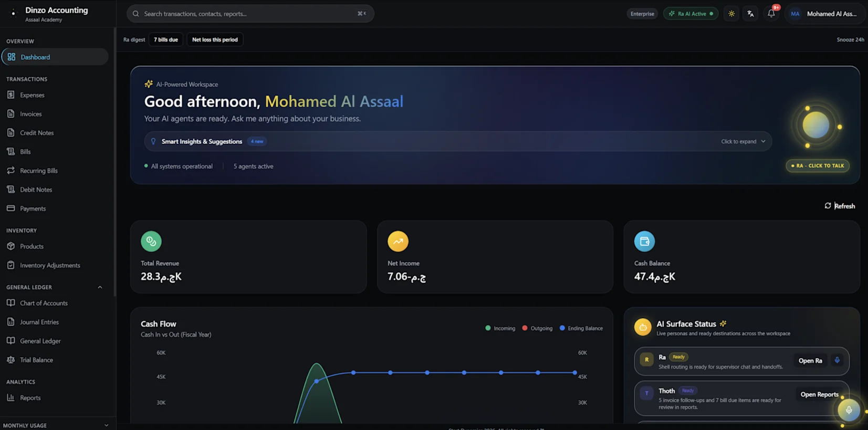Click the 'Click to expand' chevron
The width and height of the screenshot is (868, 430).
coord(763,141)
